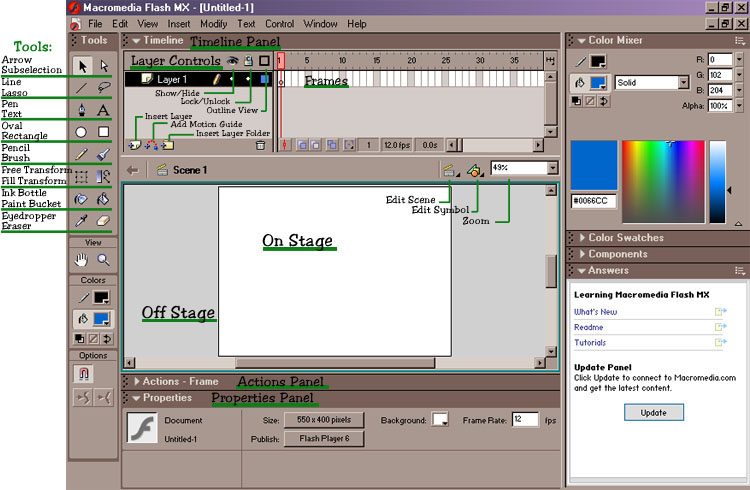
Task: Select the Brush tool
Action: [104, 154]
